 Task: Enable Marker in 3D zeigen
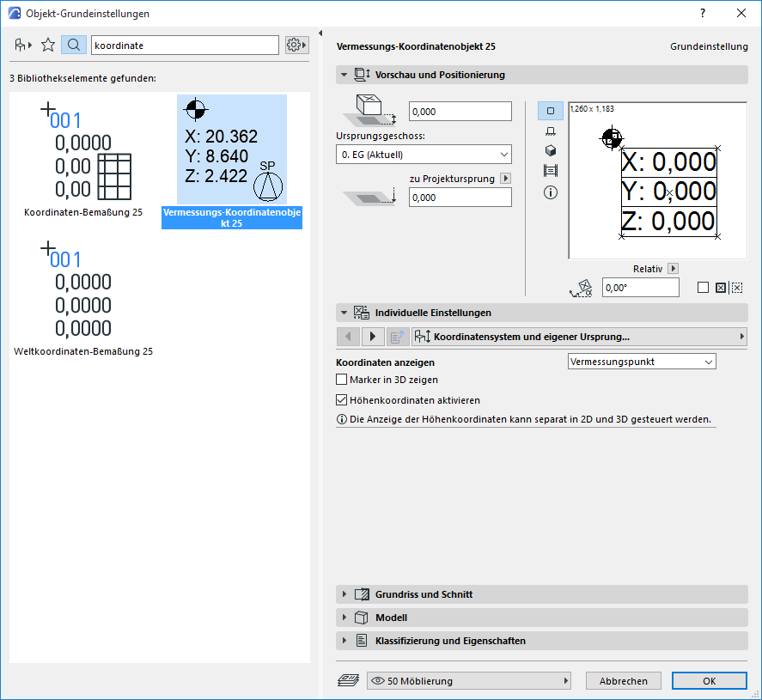pyautogui.click(x=342, y=380)
